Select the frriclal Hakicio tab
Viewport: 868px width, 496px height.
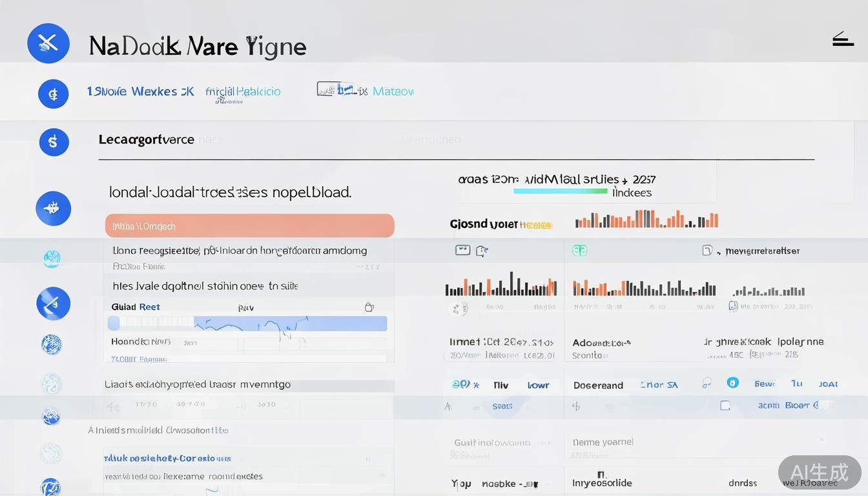point(243,92)
